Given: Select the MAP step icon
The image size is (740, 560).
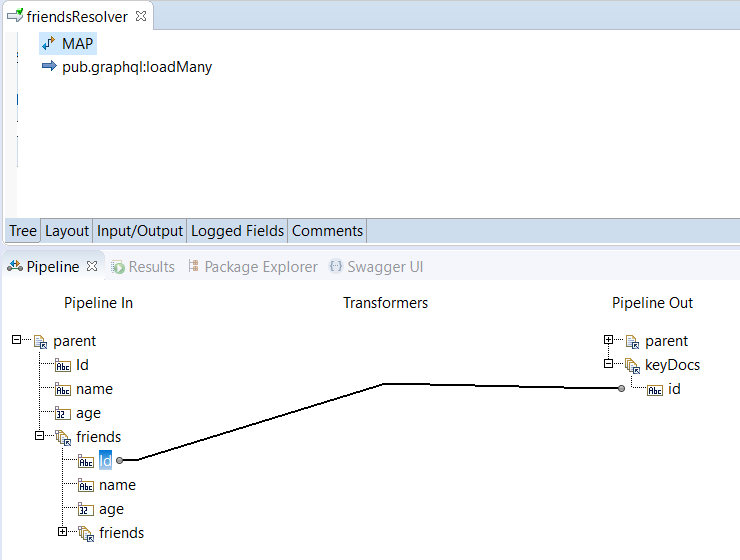Looking at the screenshot, I should [48, 43].
